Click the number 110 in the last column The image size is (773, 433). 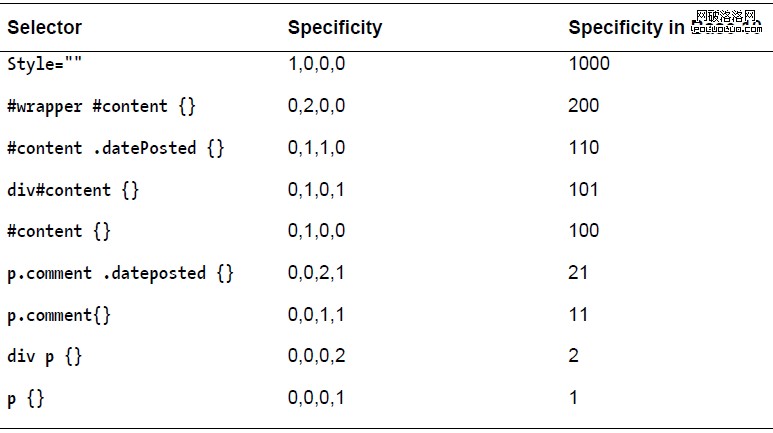pyautogui.click(x=584, y=148)
